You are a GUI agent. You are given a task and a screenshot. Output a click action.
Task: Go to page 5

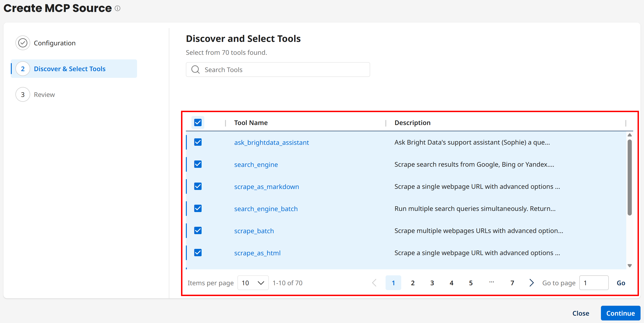click(x=471, y=283)
